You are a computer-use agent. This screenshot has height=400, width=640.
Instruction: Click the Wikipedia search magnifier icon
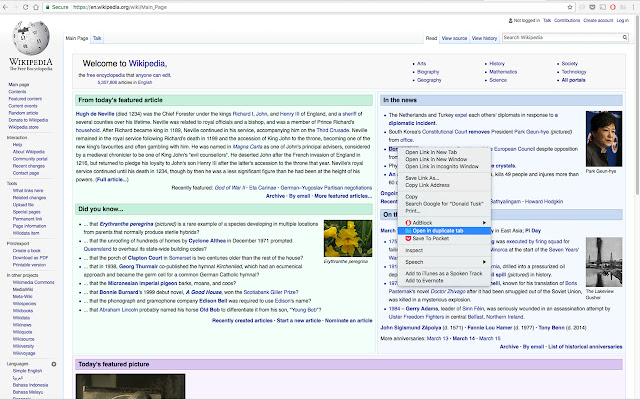tap(624, 37)
